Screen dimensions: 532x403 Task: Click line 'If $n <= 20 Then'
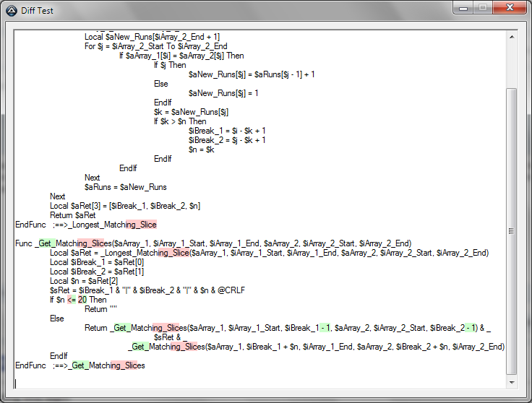click(x=78, y=300)
